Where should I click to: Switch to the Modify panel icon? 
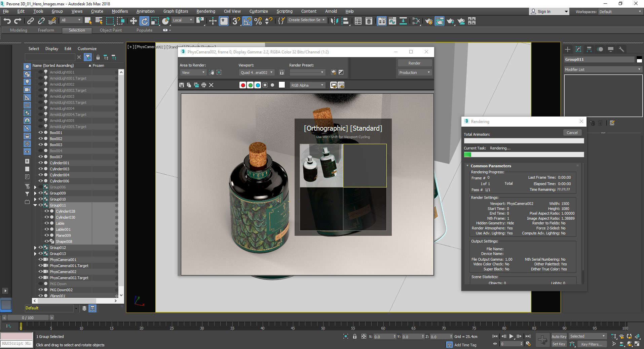pyautogui.click(x=578, y=49)
